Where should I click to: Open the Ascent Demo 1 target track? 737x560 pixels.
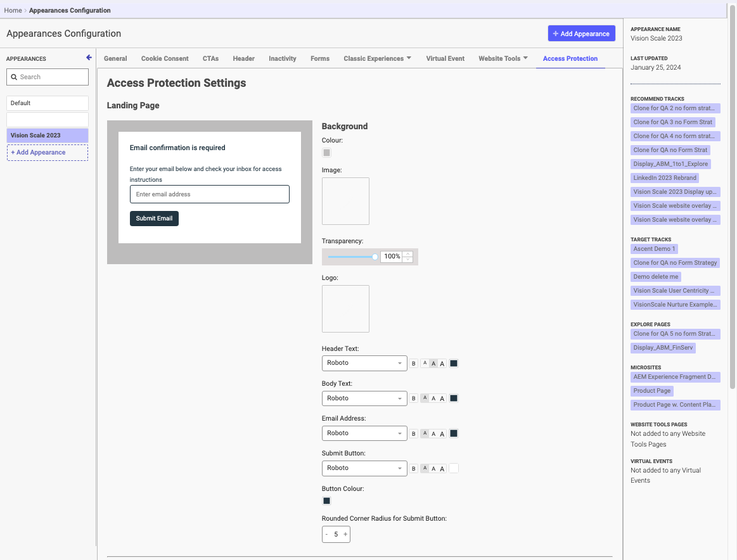[654, 249]
